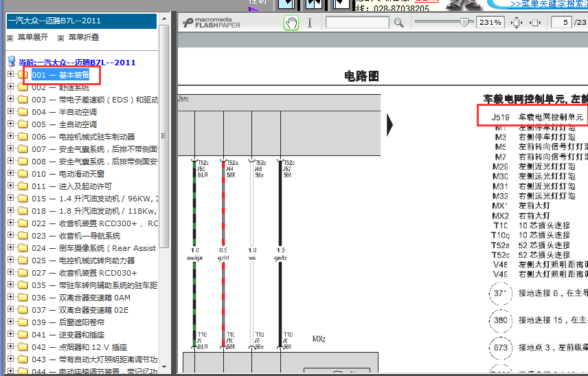Click folder icon of 008 安全气囊系统
This screenshot has height=376, width=588.
click(x=23, y=162)
